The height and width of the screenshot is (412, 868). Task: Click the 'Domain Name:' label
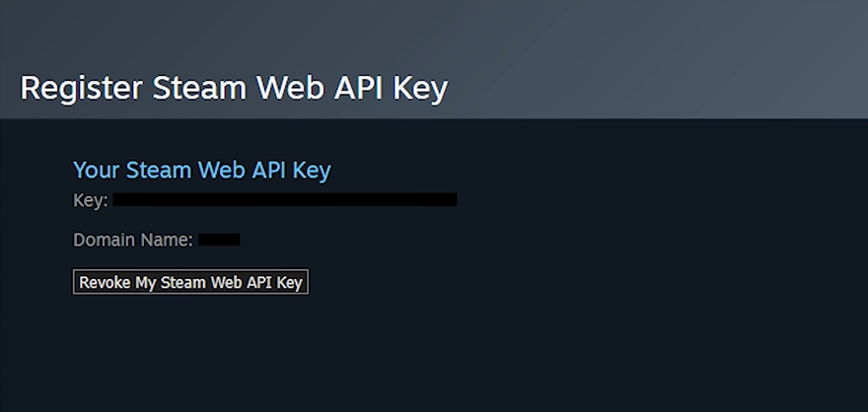133,240
